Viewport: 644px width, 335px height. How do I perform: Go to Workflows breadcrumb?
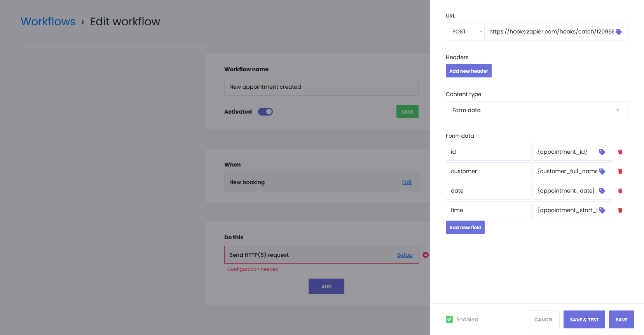point(48,21)
